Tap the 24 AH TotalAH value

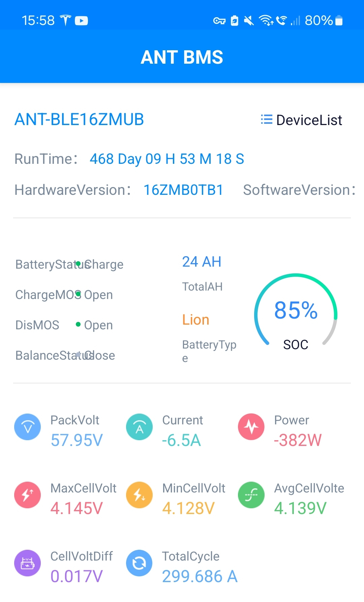click(202, 262)
